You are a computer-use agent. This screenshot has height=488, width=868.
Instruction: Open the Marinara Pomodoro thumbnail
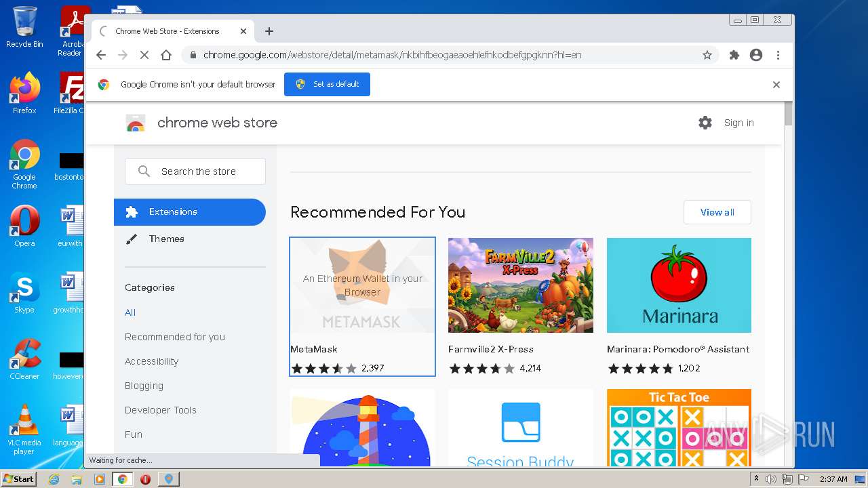click(679, 285)
